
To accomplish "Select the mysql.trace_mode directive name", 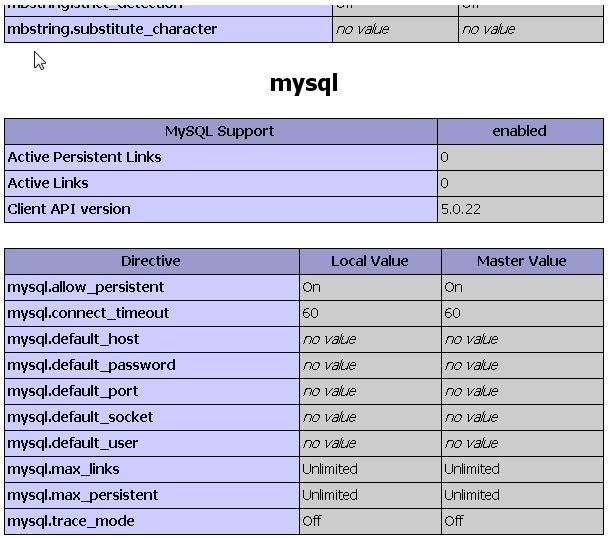I will 71,521.
